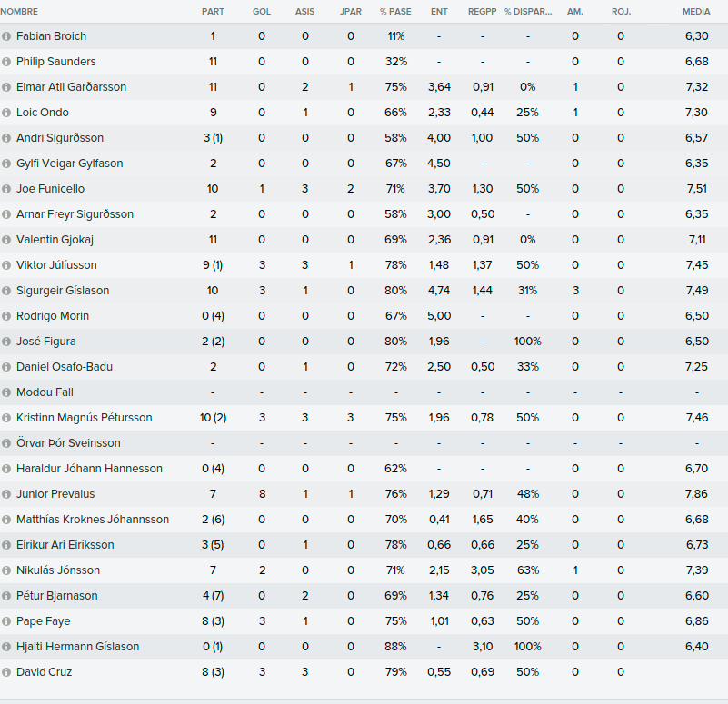Open info icon beside Loic Ondo
Image resolution: width=728 pixels, height=704 pixels.
(x=6, y=113)
